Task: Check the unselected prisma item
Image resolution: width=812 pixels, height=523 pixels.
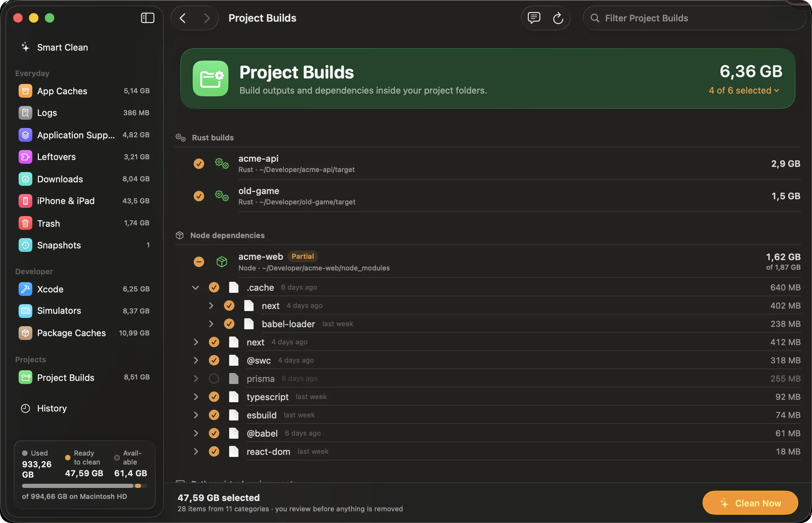Action: click(x=214, y=378)
